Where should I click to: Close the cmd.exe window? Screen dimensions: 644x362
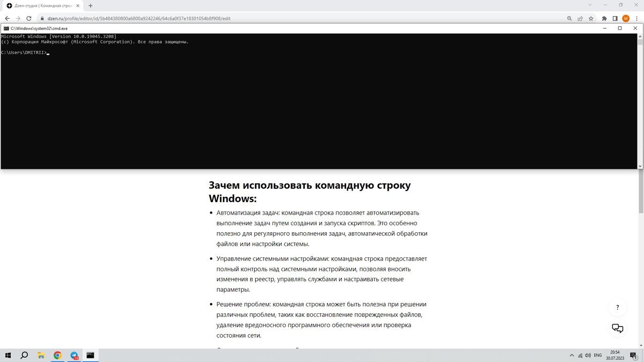tap(634, 28)
